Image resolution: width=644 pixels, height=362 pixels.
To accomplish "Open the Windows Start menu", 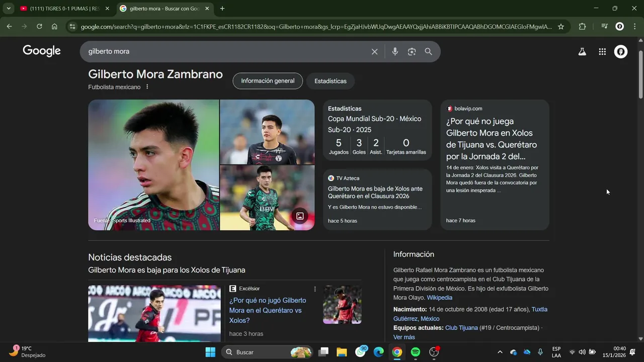I will point(210,352).
